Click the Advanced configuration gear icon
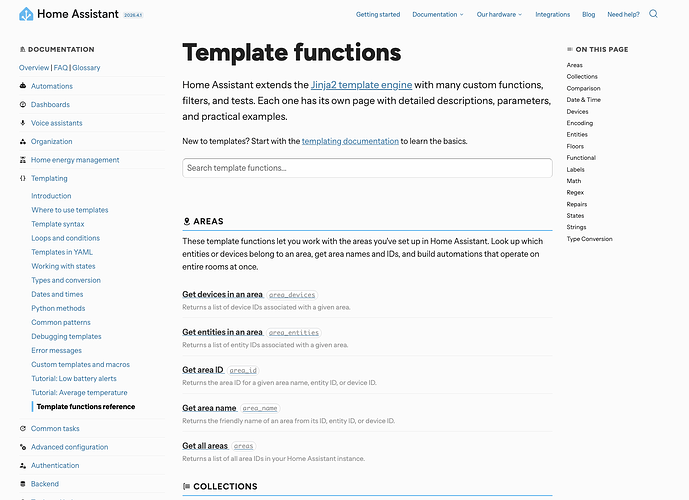Image resolution: width=689 pixels, height=500 pixels. [22, 447]
